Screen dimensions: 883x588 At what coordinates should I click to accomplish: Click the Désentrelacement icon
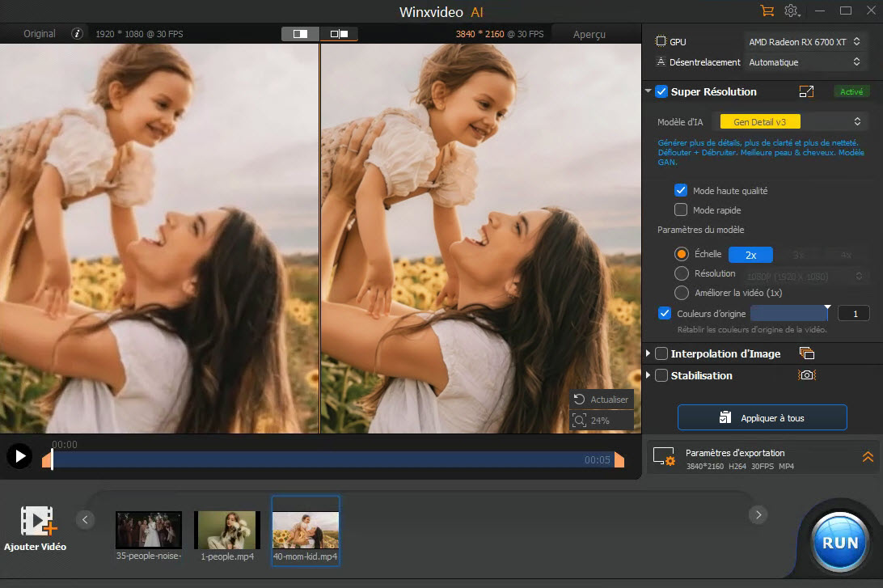661,61
